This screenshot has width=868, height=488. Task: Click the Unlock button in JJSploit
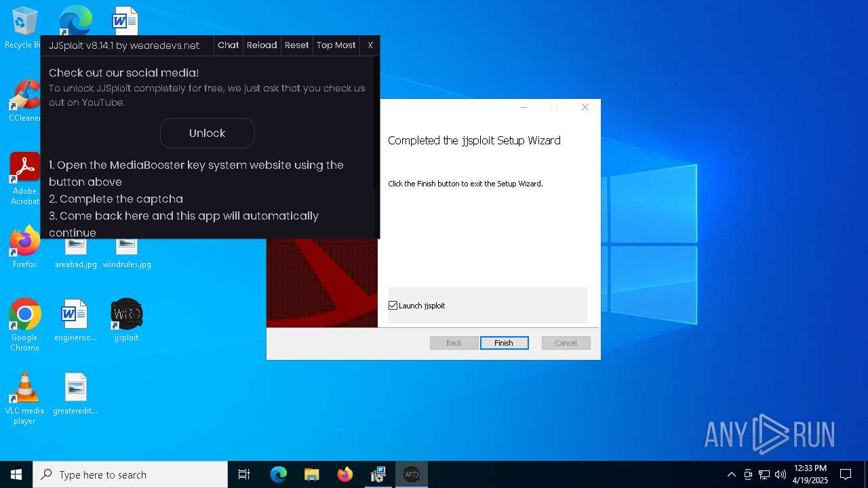coord(207,134)
